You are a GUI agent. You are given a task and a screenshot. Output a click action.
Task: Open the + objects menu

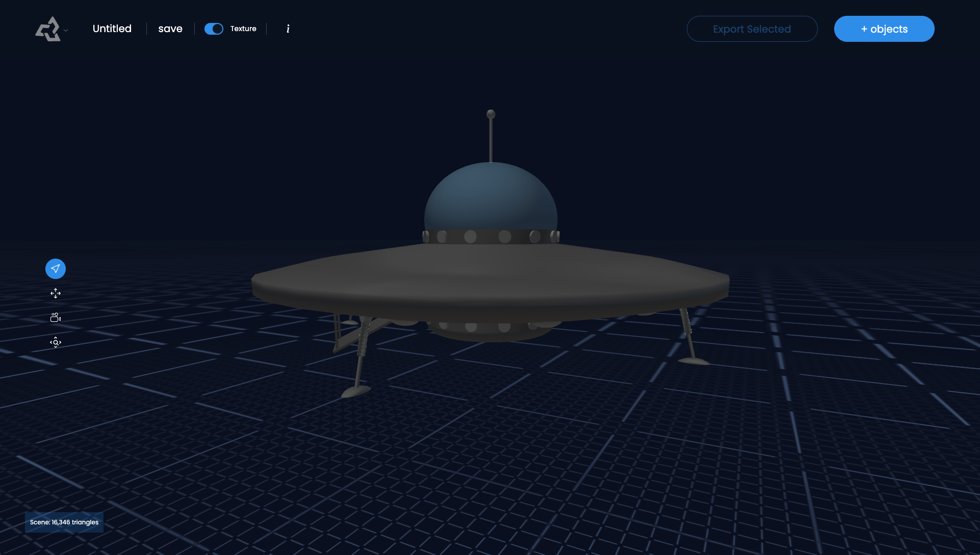pos(884,29)
